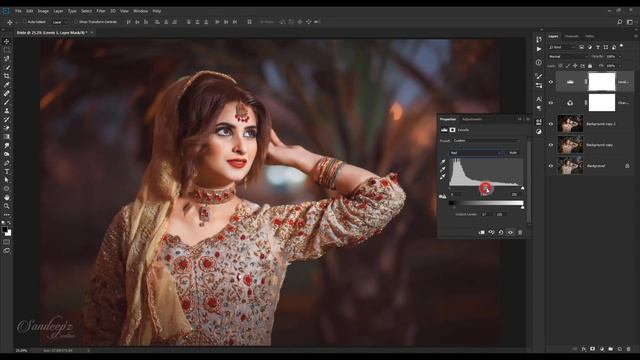Open the Window menu
The image size is (640, 360).
coord(140,11)
